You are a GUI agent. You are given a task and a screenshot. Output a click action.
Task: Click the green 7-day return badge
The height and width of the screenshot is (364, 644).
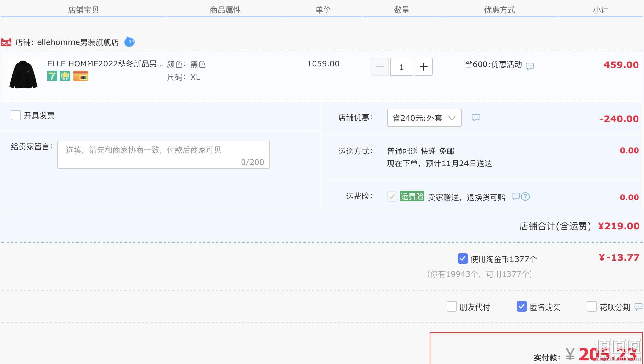pyautogui.click(x=52, y=76)
